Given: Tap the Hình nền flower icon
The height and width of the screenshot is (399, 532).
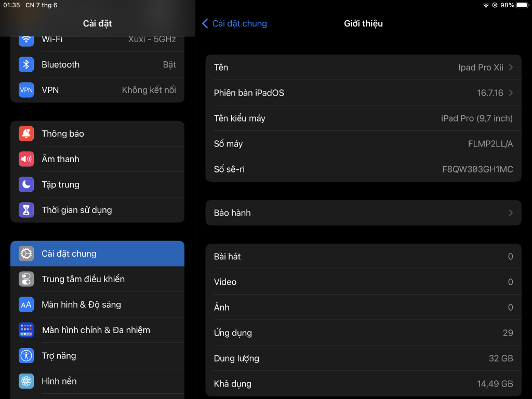Looking at the screenshot, I should 26,381.
